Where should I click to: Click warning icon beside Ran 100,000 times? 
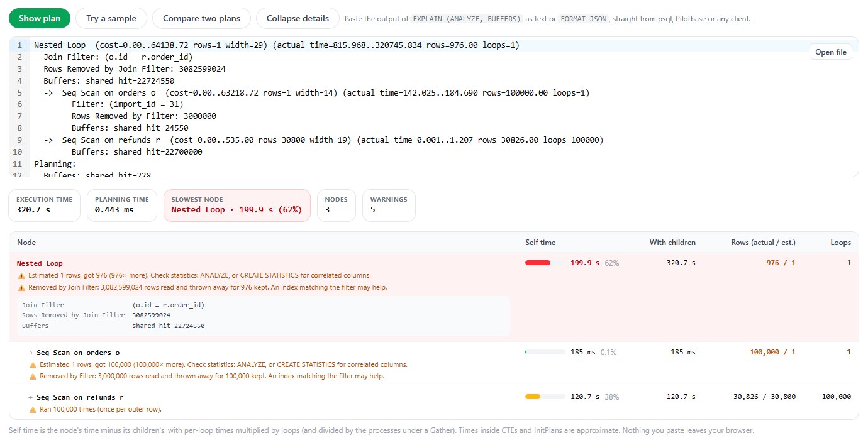[x=33, y=410]
